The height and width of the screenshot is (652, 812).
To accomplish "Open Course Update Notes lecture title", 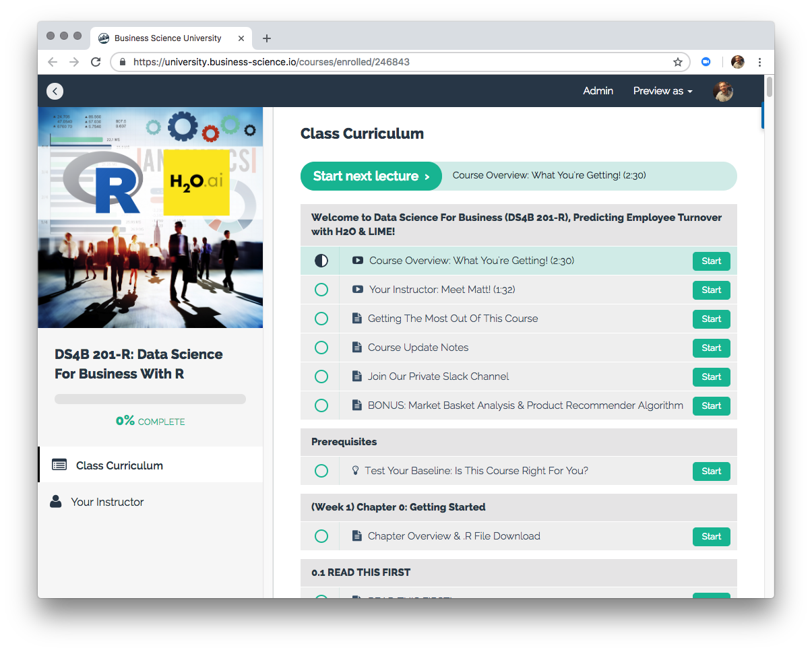I will [x=418, y=348].
